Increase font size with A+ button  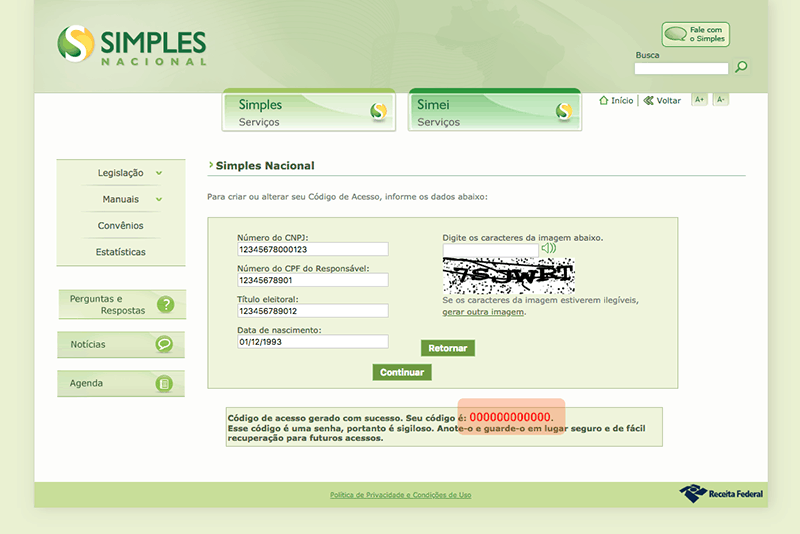tap(699, 99)
